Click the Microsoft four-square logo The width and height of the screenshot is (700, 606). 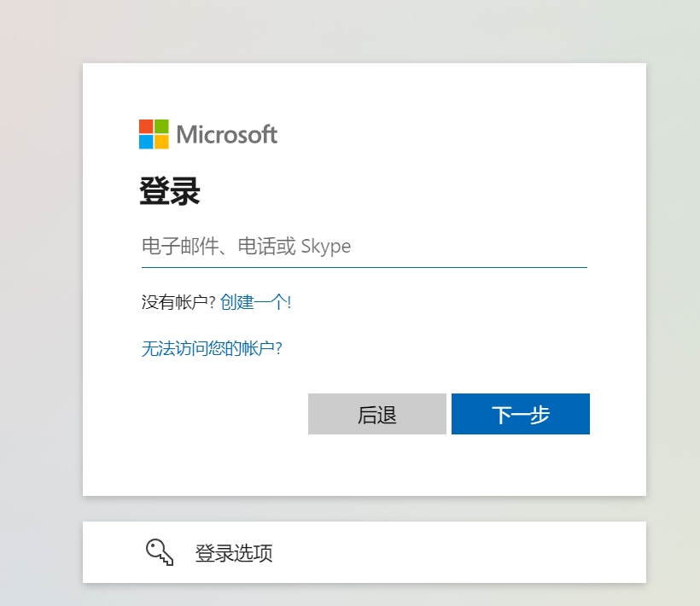point(154,134)
